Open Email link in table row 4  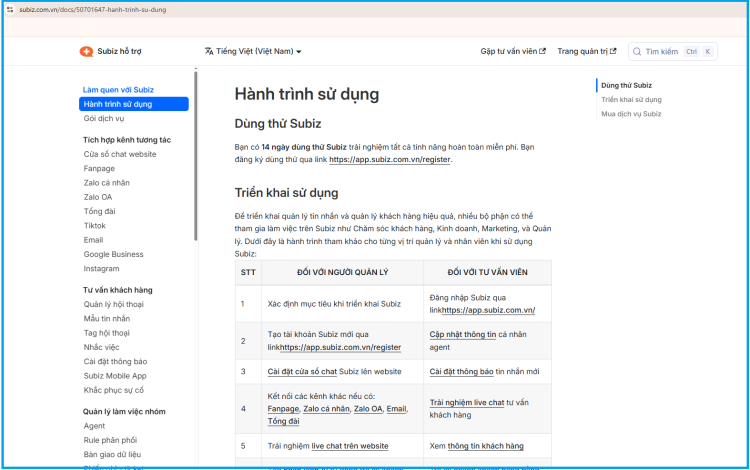click(x=396, y=409)
